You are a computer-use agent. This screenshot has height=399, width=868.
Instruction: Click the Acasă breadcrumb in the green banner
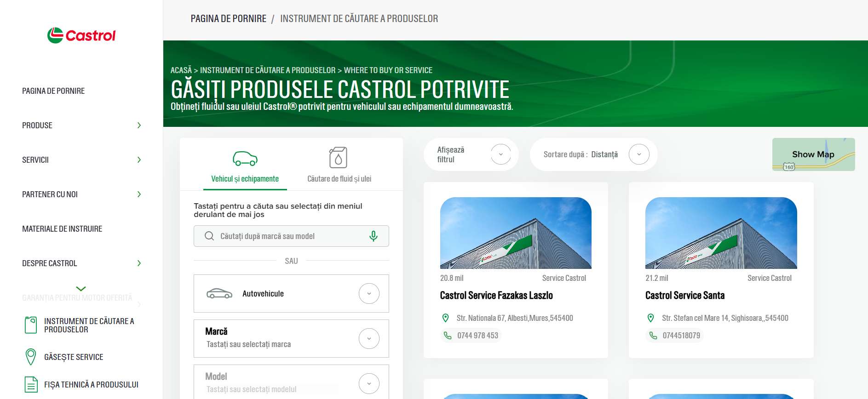(181, 70)
